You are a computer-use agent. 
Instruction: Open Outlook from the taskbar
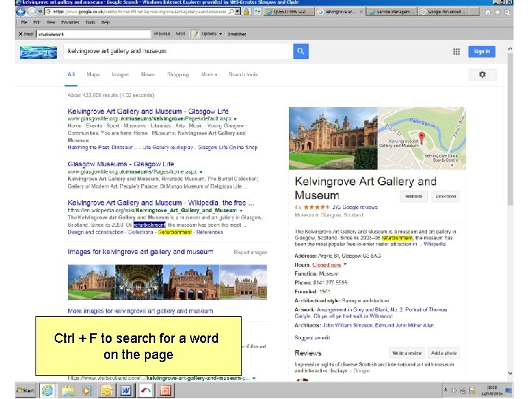click(106, 391)
